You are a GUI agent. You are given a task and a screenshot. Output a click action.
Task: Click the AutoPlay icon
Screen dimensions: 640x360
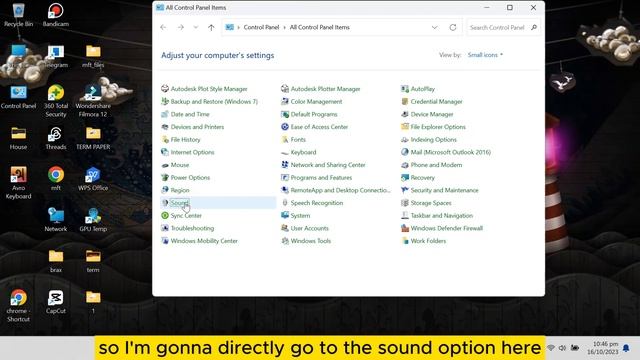[405, 89]
